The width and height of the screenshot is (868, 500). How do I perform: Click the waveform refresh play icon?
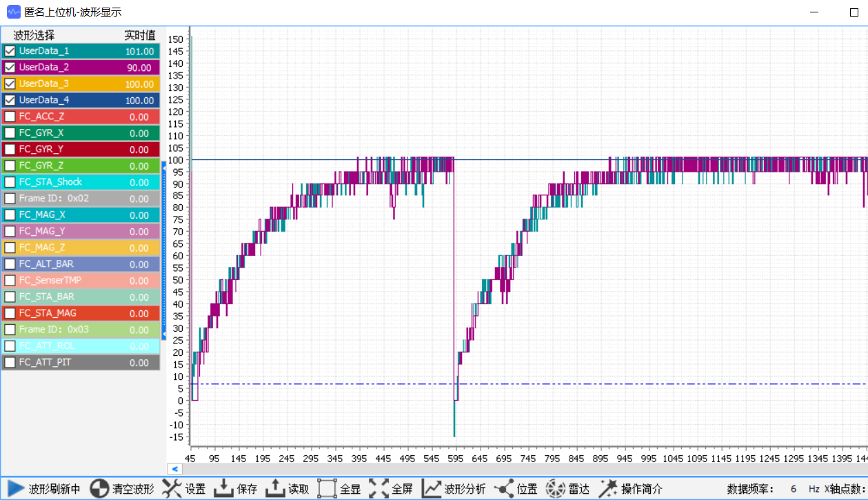click(16, 489)
